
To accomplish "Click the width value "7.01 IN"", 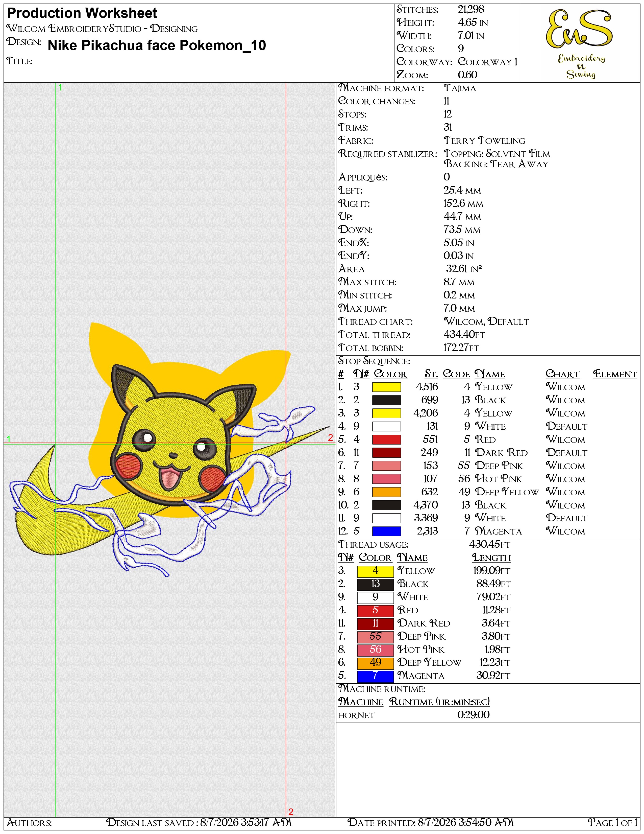I will coord(471,36).
